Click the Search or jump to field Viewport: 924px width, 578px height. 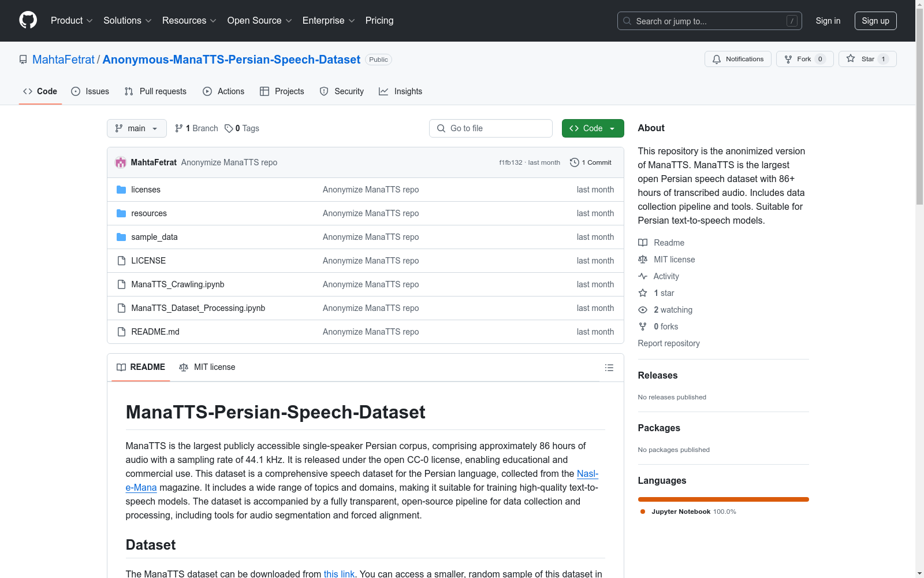click(710, 21)
